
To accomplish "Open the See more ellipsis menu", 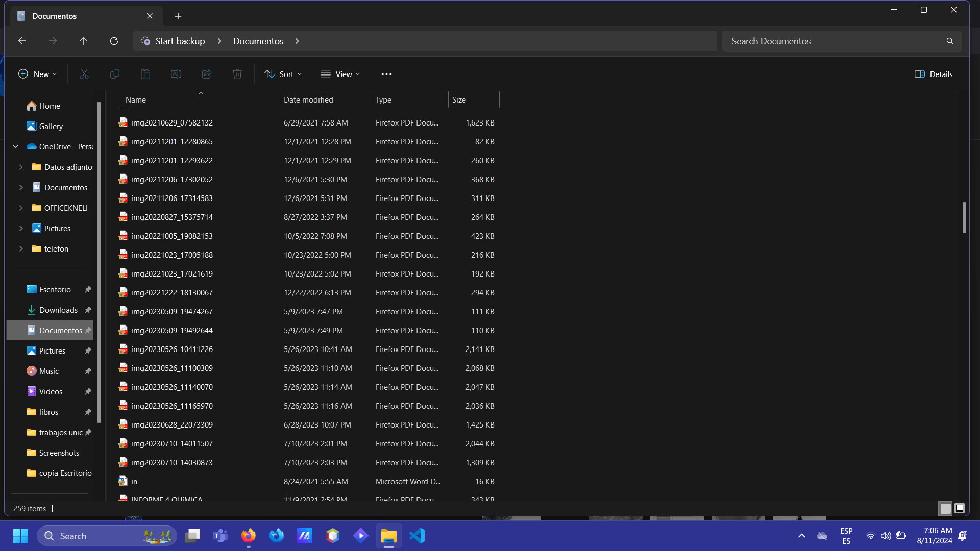I will (386, 74).
